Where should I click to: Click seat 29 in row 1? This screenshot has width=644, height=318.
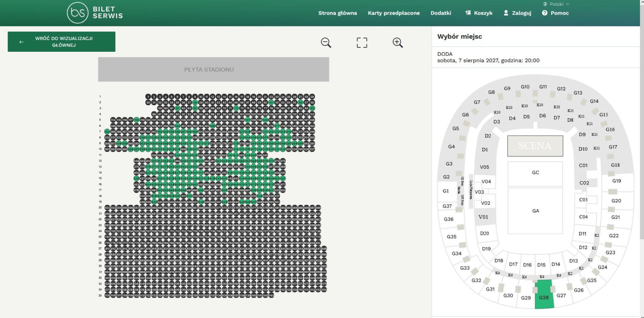[x=312, y=97]
